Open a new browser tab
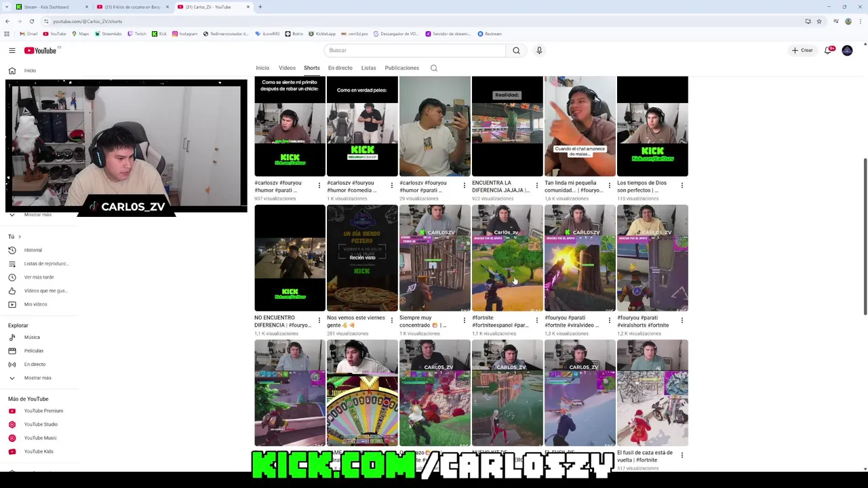The height and width of the screenshot is (488, 868). pos(260,7)
